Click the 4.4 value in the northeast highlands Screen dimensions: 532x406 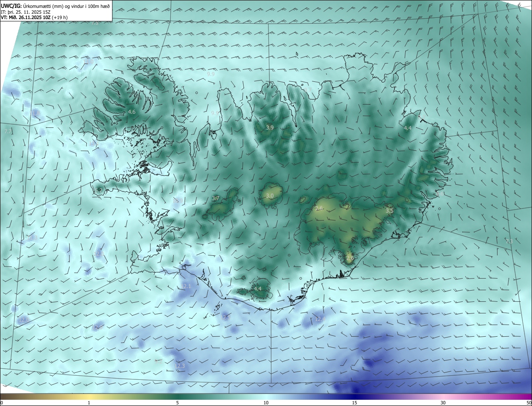408,128
